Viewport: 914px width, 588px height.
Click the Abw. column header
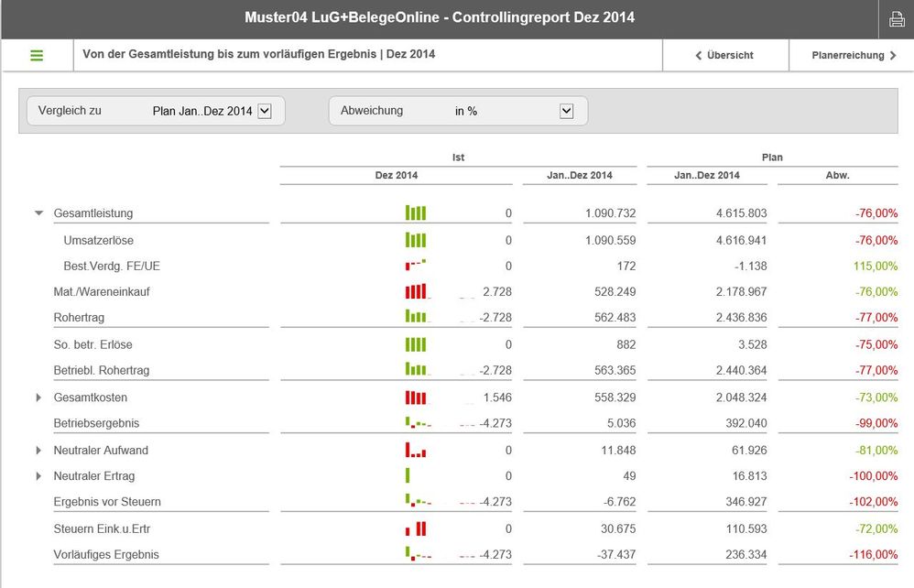click(837, 175)
